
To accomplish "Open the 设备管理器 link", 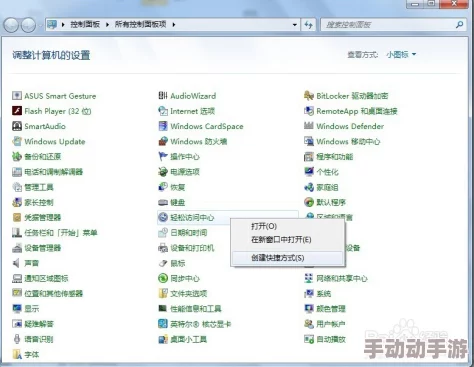I will (42, 248).
